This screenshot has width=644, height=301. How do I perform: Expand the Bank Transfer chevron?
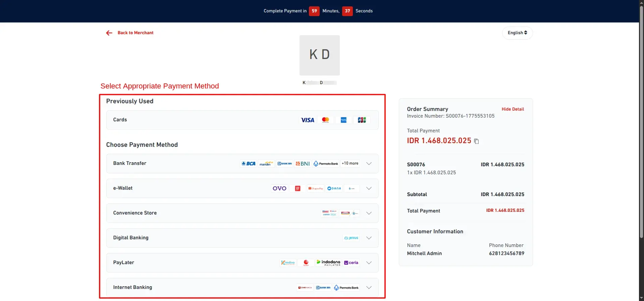coord(369,164)
